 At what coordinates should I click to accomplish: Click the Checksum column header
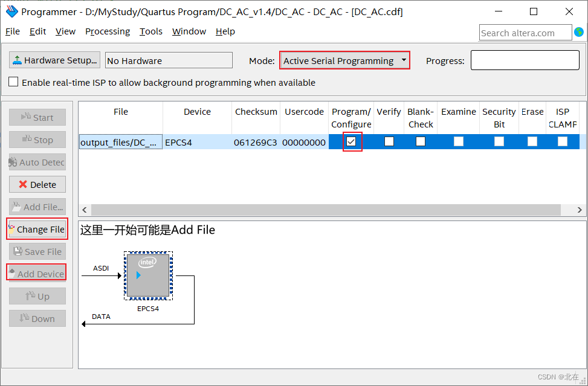point(256,118)
